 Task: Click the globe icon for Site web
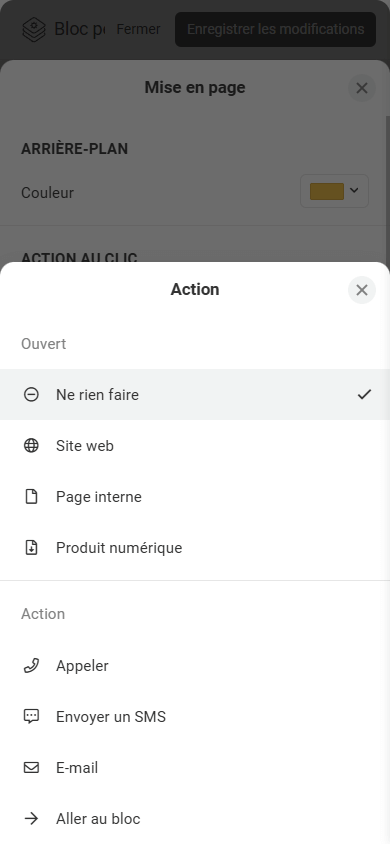click(31, 446)
